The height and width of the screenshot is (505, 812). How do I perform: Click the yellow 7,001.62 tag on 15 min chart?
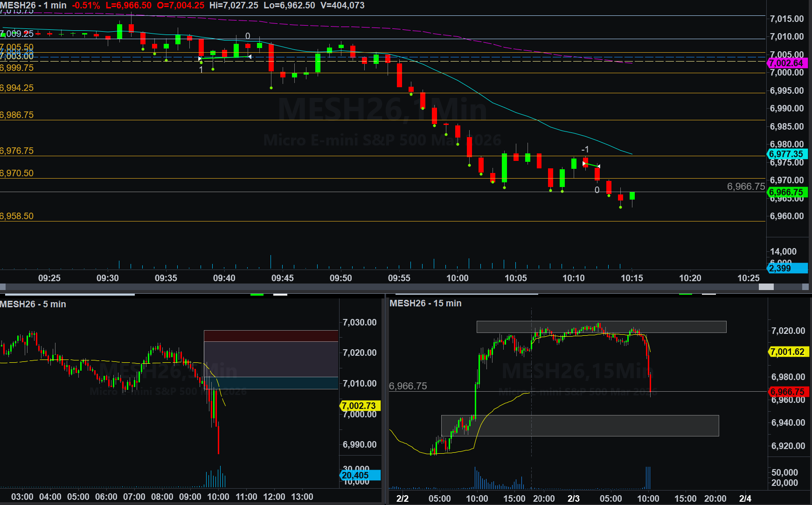pyautogui.click(x=787, y=352)
